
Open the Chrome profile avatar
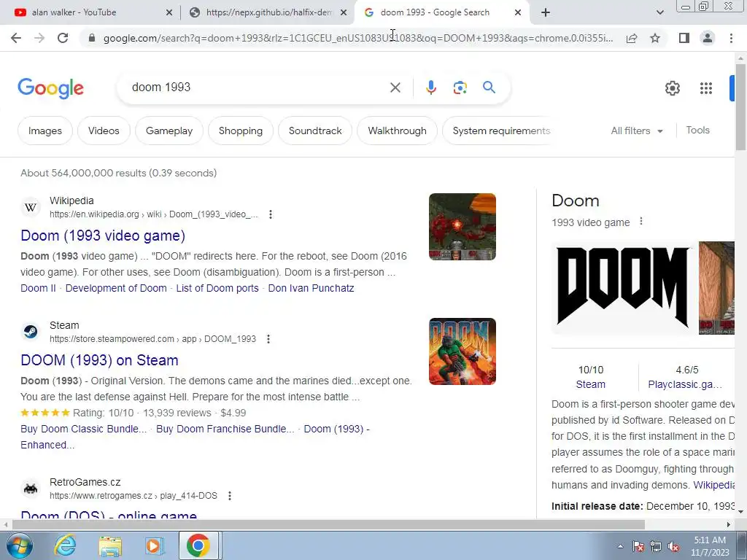pos(708,38)
